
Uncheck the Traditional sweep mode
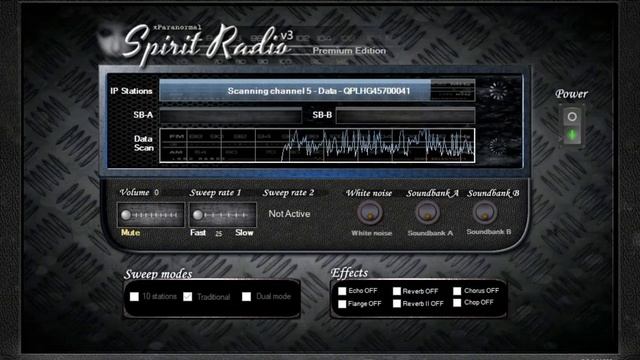[188, 297]
